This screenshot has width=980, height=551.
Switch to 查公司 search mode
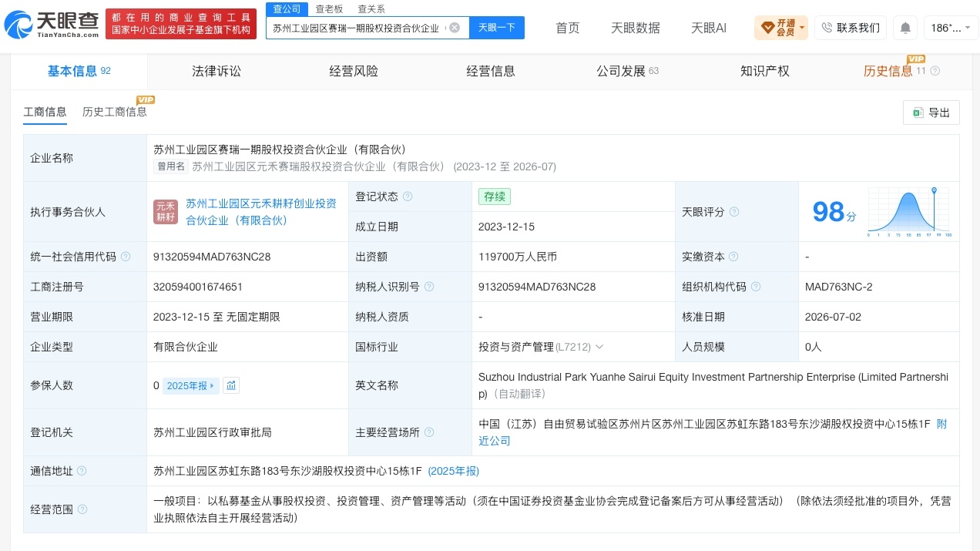287,8
